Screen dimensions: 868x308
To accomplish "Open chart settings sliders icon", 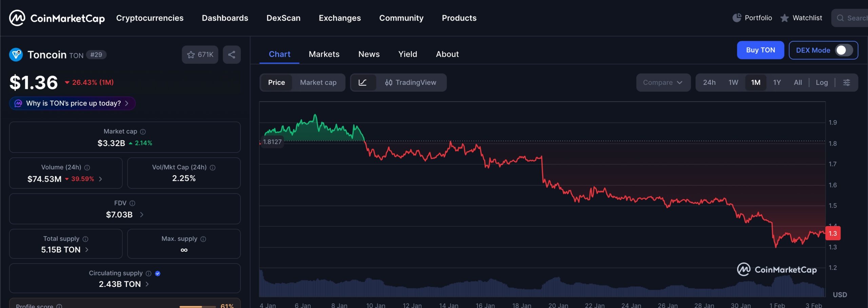I will coord(847,82).
